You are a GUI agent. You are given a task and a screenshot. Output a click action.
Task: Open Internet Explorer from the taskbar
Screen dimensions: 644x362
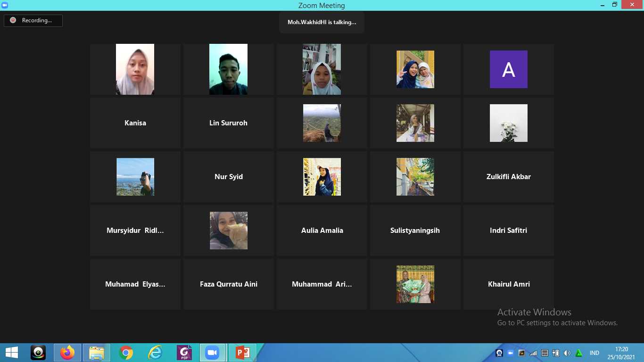click(x=155, y=353)
